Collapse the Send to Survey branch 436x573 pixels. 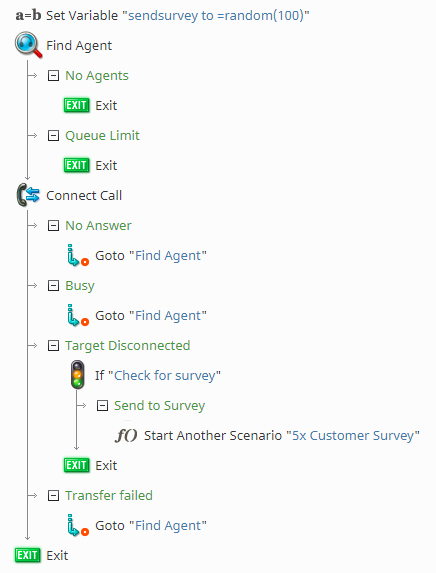point(102,405)
